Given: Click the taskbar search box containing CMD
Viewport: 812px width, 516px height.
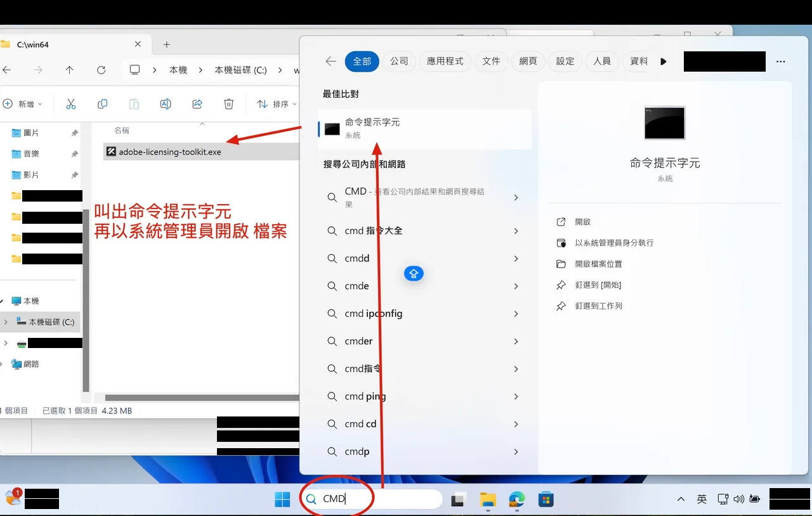Looking at the screenshot, I should 372,499.
